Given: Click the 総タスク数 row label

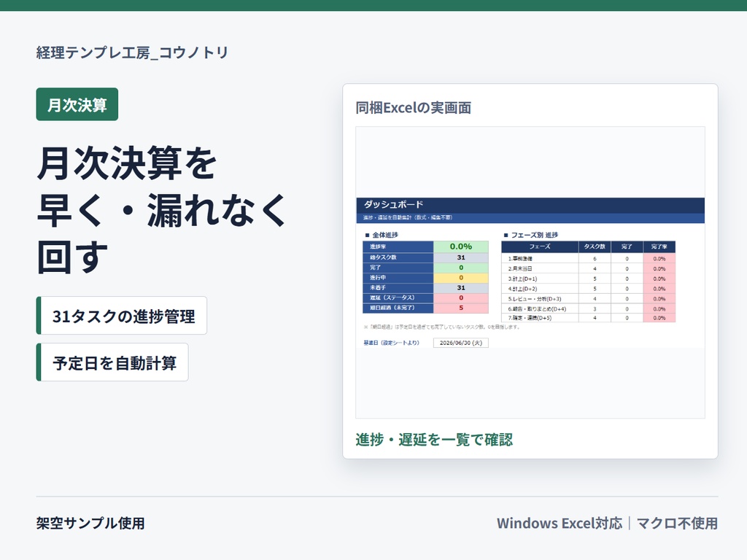Looking at the screenshot, I should coord(398,257).
